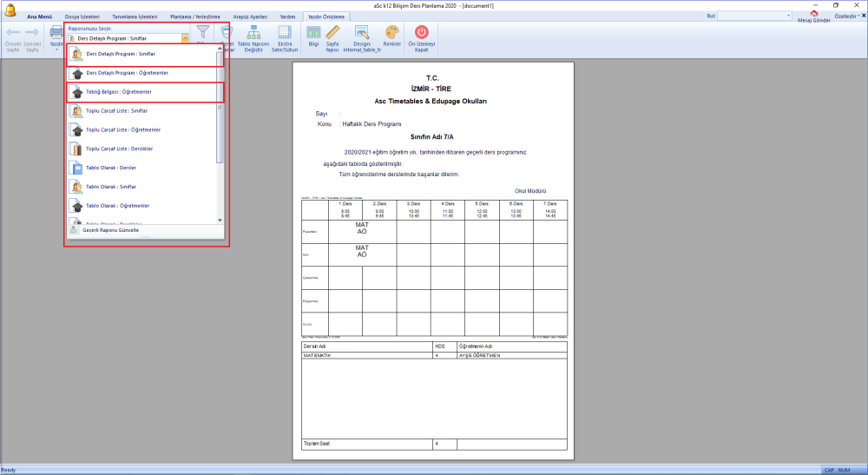Switch to Dosya İşlemleri tab
This screenshot has width=868, height=475.
click(x=82, y=16)
